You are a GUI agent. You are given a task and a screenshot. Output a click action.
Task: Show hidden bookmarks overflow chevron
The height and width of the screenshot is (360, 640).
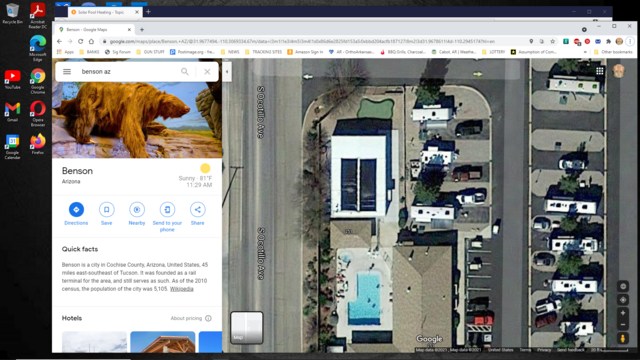[x=585, y=52]
